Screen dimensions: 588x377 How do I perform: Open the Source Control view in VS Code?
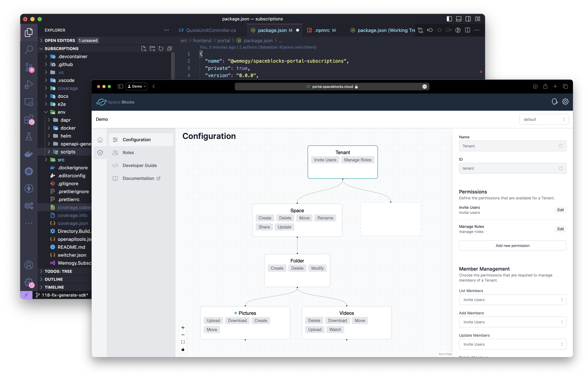click(x=29, y=67)
